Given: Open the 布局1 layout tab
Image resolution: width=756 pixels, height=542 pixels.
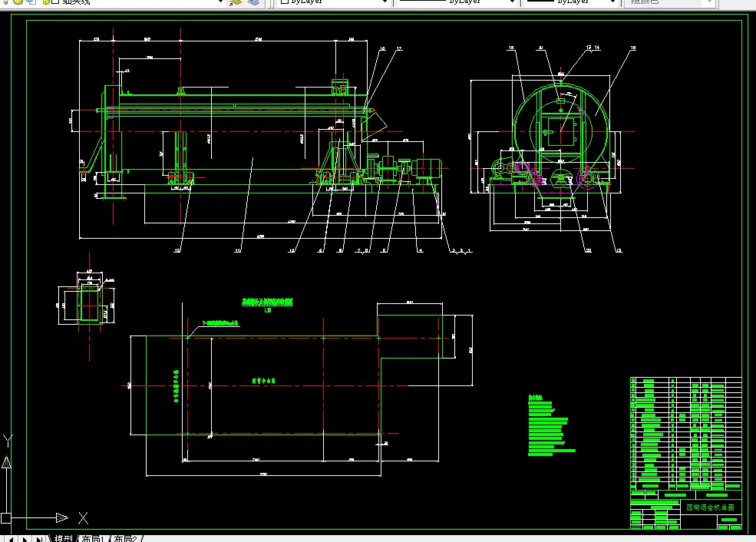Looking at the screenshot, I should [93, 539].
